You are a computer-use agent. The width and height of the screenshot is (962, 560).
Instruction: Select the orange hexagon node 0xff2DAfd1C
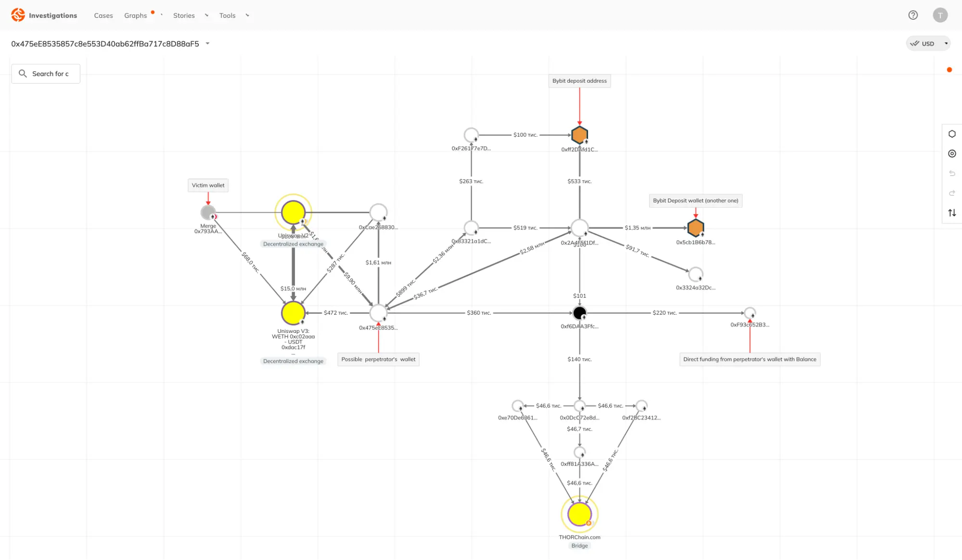579,135
